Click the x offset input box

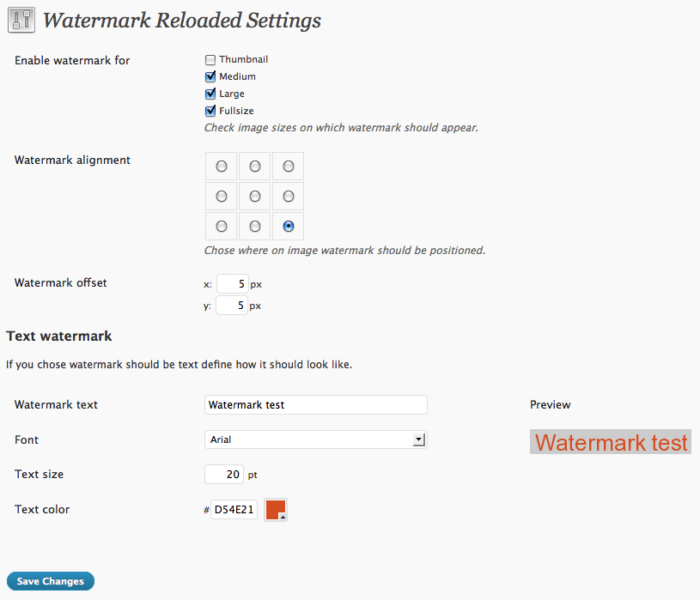click(232, 283)
